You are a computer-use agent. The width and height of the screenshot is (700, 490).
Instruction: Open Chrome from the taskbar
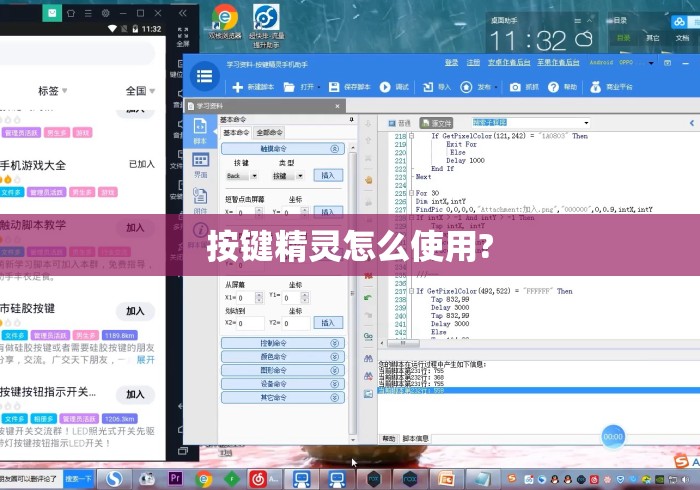coord(204,479)
